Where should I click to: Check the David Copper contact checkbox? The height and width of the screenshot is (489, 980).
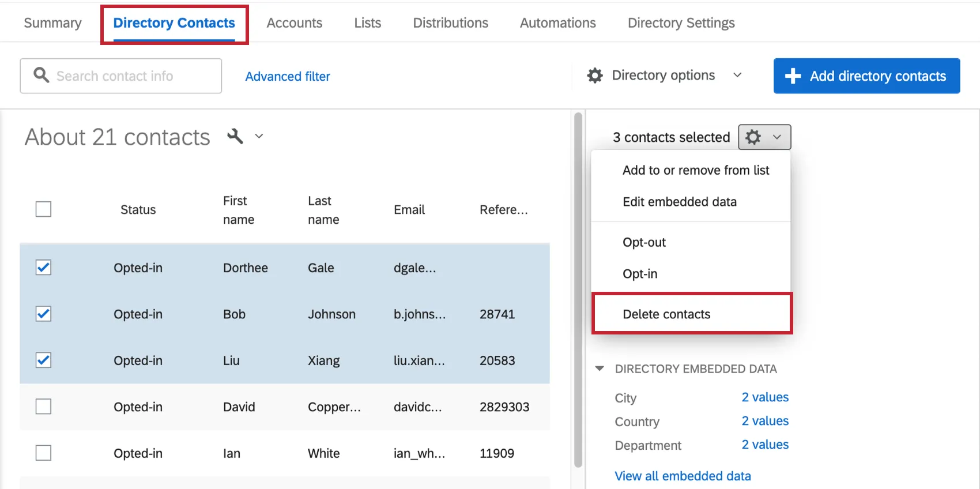[43, 407]
